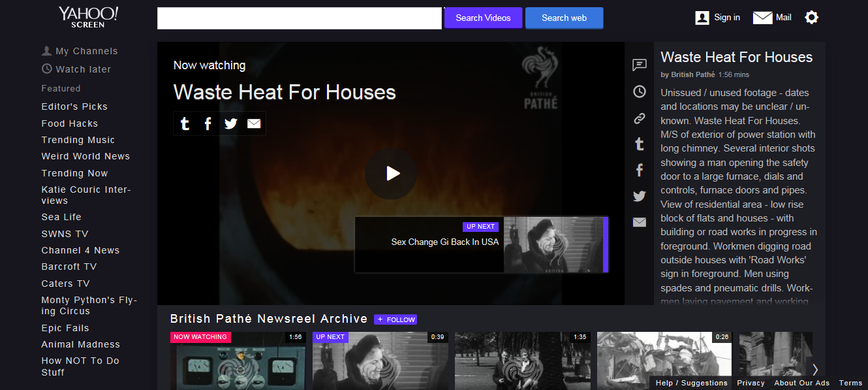The width and height of the screenshot is (868, 390).
Task: Select Channel 4 News channel
Action: 80,250
